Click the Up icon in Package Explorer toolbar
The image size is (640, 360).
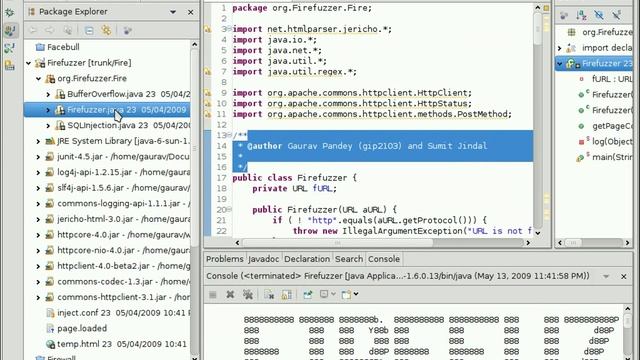coord(68,30)
